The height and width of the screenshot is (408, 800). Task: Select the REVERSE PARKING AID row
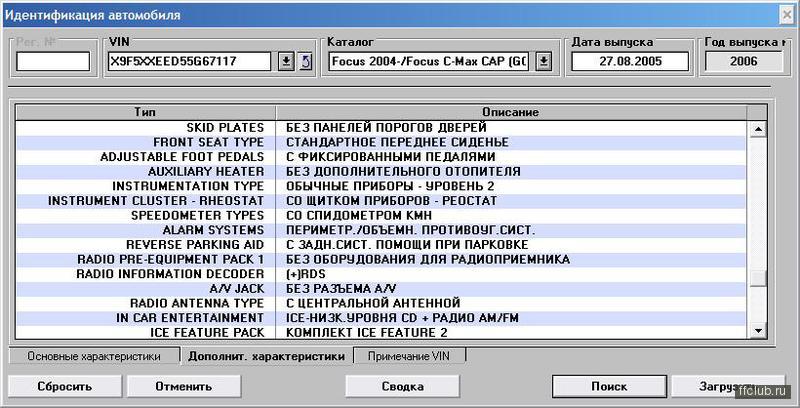pos(381,245)
